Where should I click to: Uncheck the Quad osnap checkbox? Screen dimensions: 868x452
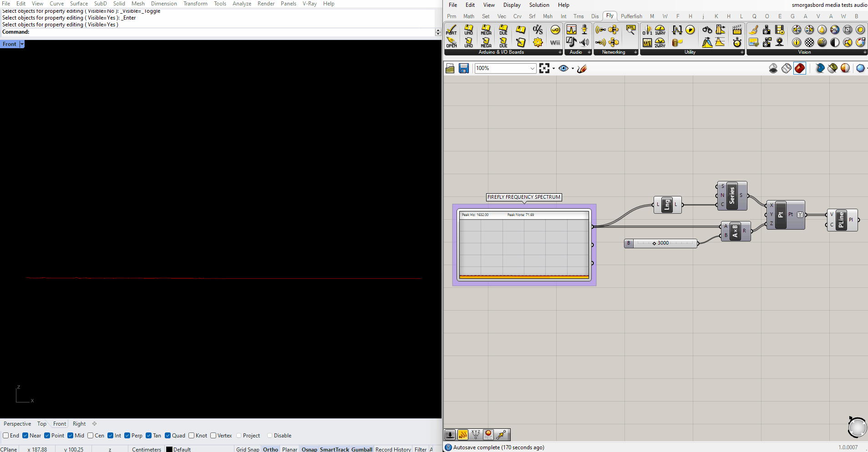[168, 436]
